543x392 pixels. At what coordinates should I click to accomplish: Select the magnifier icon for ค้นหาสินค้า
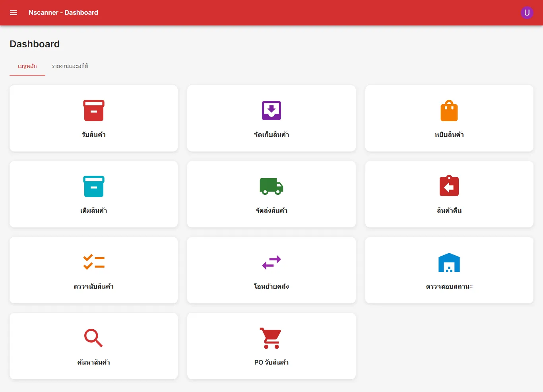coord(93,338)
